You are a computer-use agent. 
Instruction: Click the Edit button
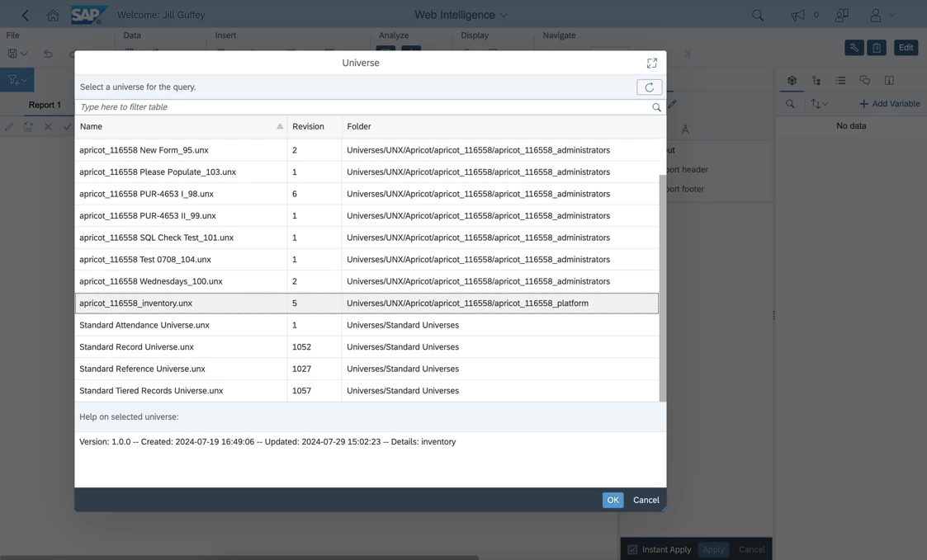click(x=906, y=48)
